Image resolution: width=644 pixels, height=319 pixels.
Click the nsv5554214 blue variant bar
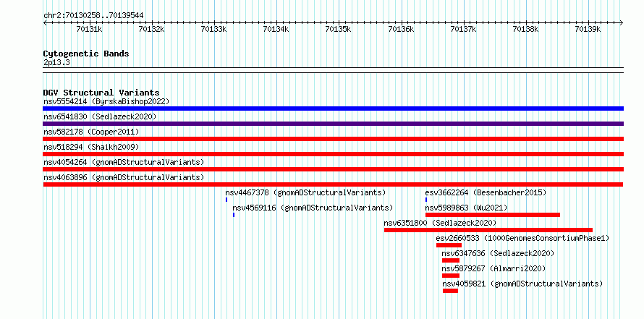click(333, 109)
